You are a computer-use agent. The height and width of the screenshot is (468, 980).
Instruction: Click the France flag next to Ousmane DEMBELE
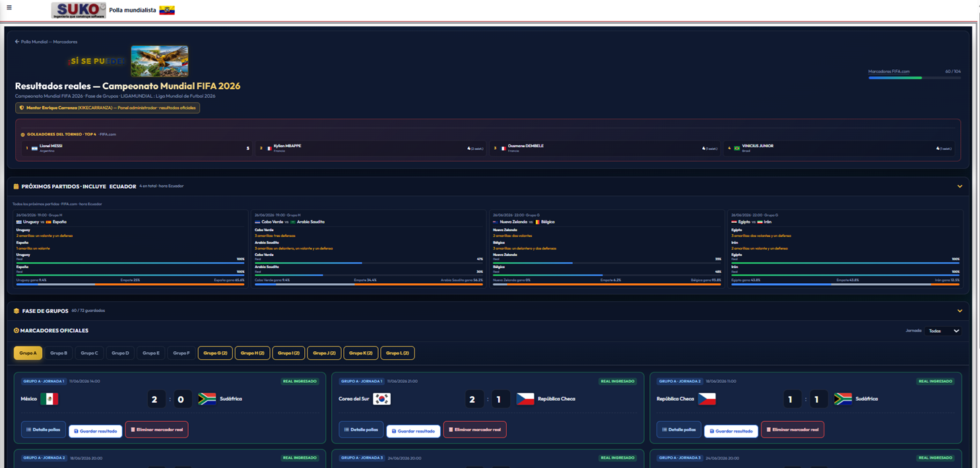click(503, 149)
